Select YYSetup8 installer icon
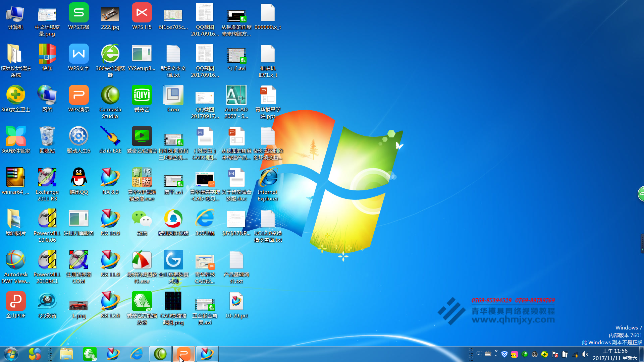644x362 pixels. pos(142,58)
